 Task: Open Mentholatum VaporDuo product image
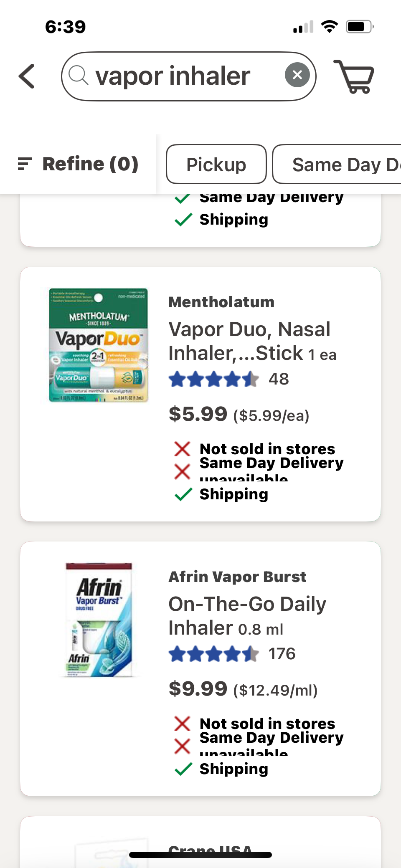point(99,345)
